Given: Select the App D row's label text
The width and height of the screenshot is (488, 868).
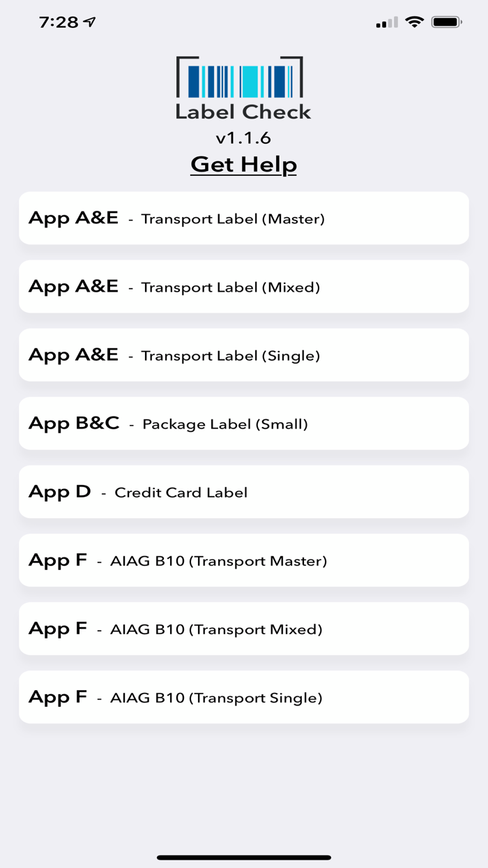Looking at the screenshot, I should coord(181,492).
